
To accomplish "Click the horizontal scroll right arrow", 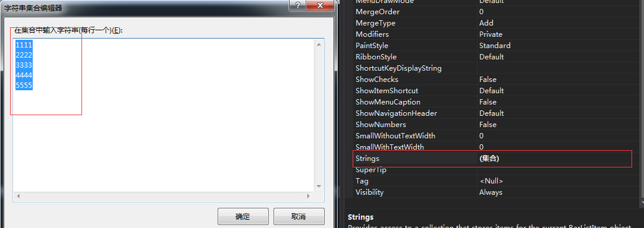I will (x=309, y=197).
